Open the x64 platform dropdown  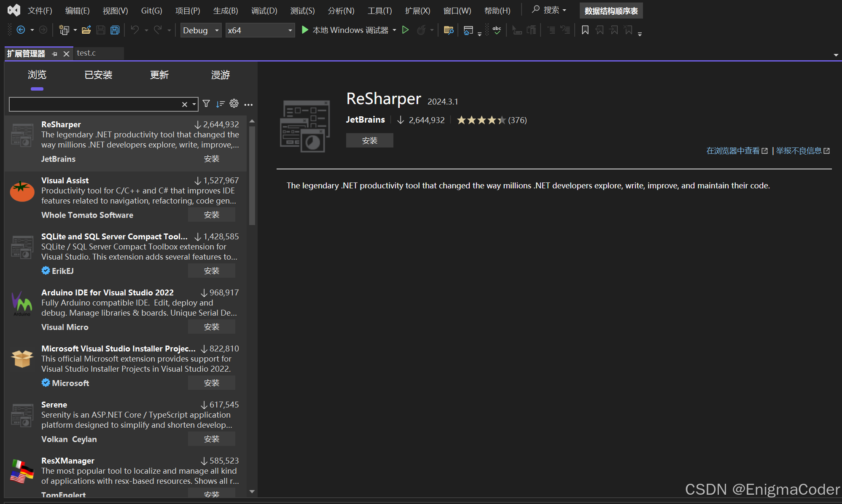(x=260, y=30)
